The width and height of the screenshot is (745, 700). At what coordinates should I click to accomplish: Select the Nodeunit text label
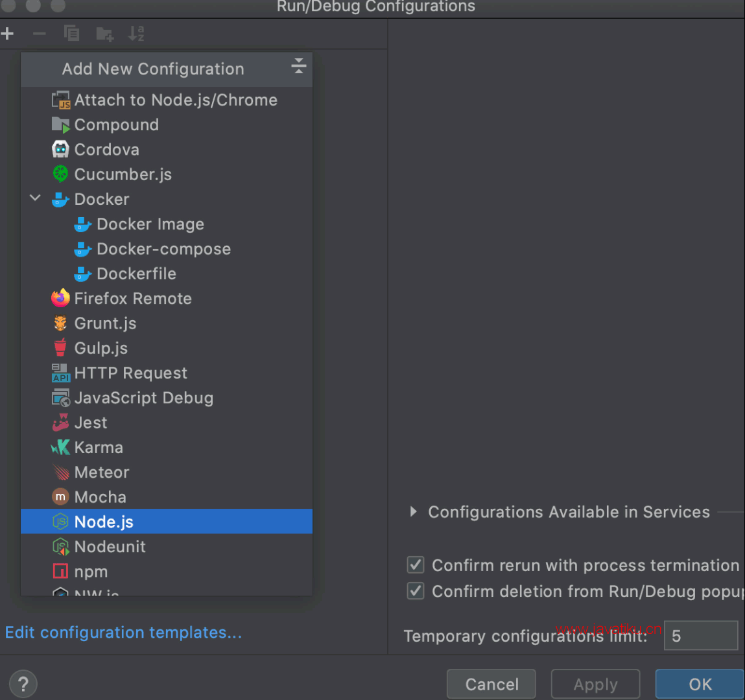pyautogui.click(x=110, y=546)
